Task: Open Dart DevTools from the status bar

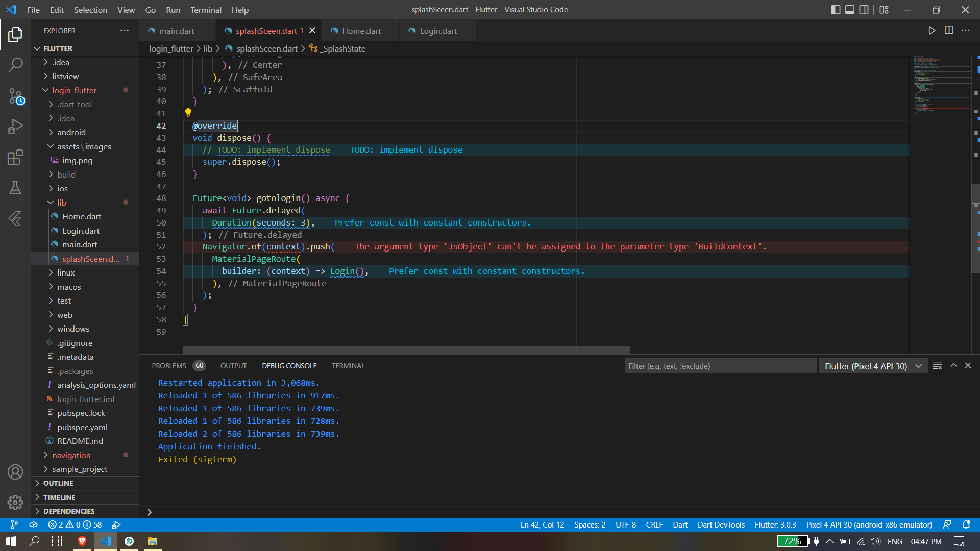Action: 721,524
